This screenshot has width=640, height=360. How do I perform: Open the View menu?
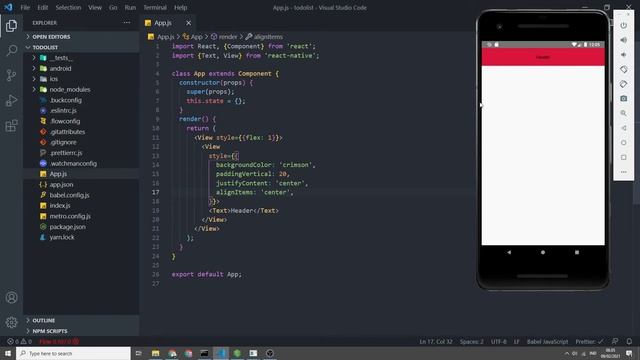95,7
